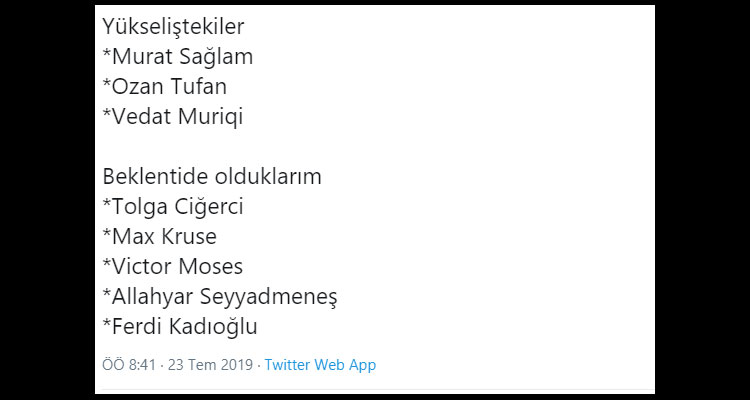Select the Vedat Muriqi line
This screenshot has height=400, width=750.
click(172, 117)
